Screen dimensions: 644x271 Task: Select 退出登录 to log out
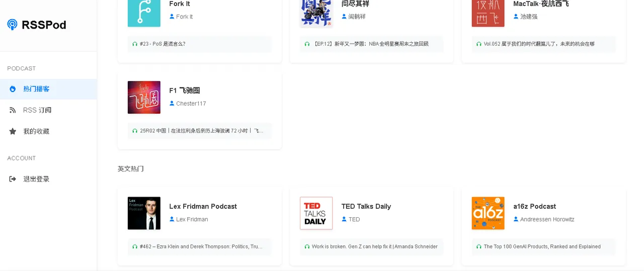point(48,179)
